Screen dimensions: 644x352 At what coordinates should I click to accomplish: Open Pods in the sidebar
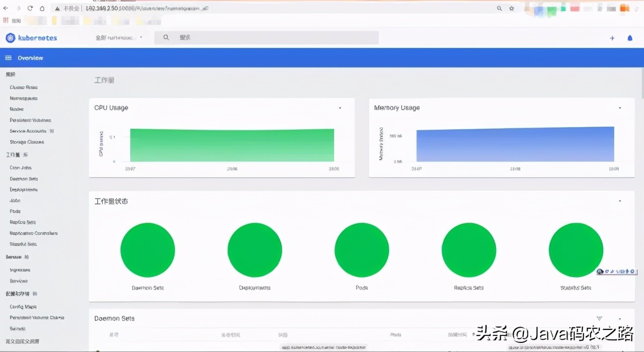click(15, 211)
